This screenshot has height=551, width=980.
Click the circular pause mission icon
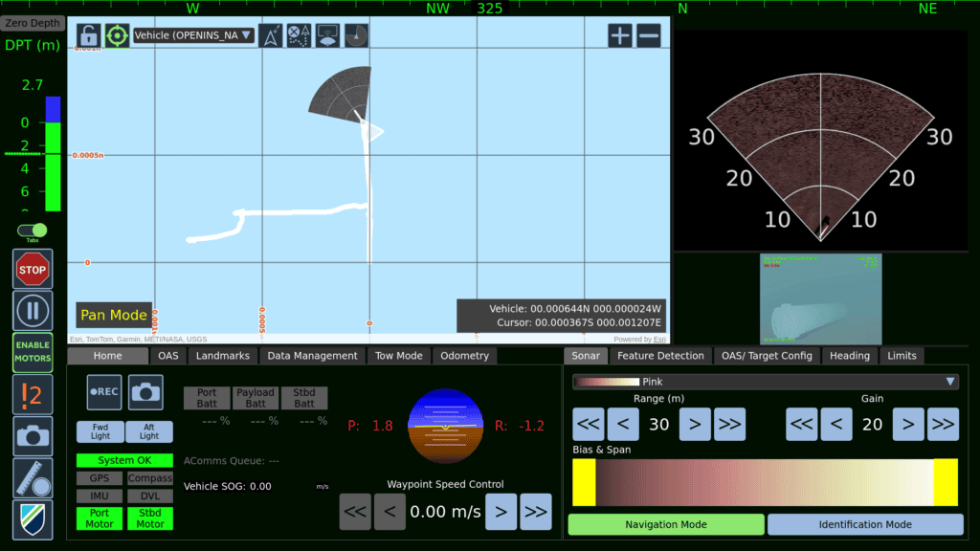click(33, 311)
